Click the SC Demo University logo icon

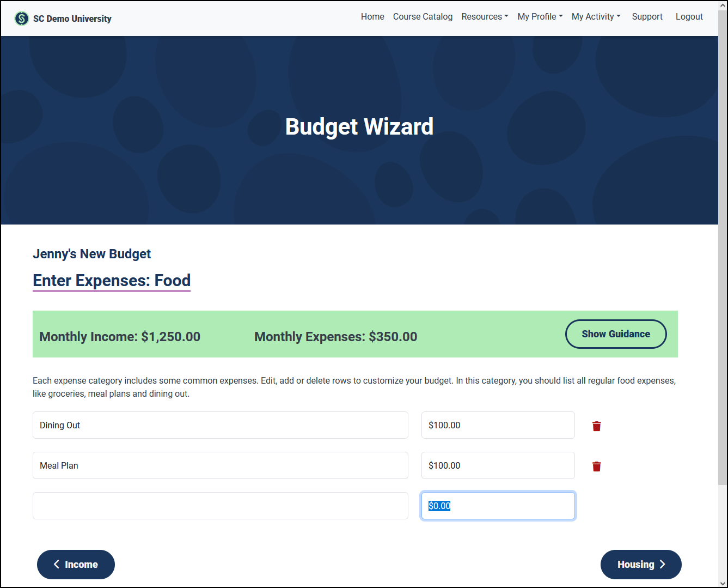[x=22, y=19]
